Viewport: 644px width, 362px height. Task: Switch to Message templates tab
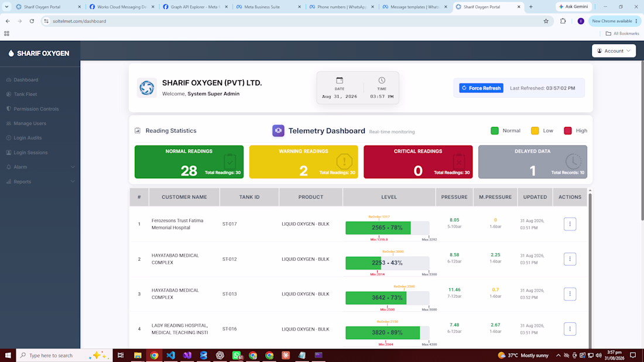coord(415,7)
